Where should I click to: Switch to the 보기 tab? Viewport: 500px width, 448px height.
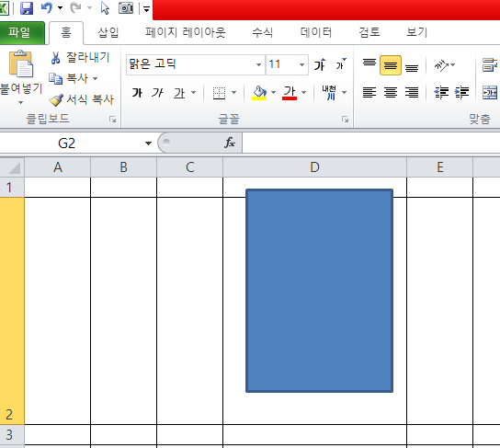pos(416,32)
